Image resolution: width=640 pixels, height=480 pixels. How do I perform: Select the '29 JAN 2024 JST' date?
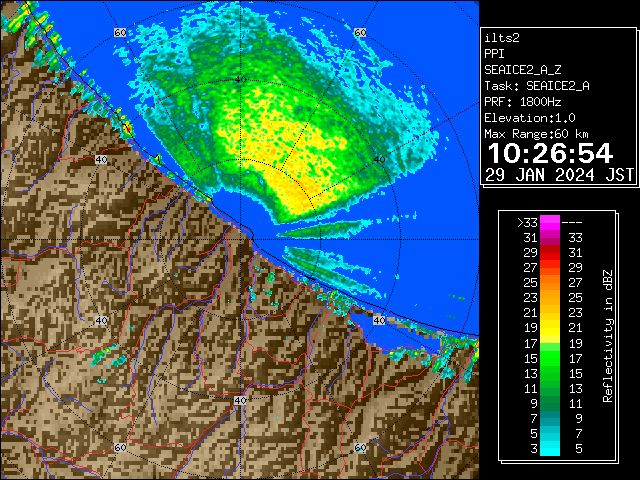point(559,175)
